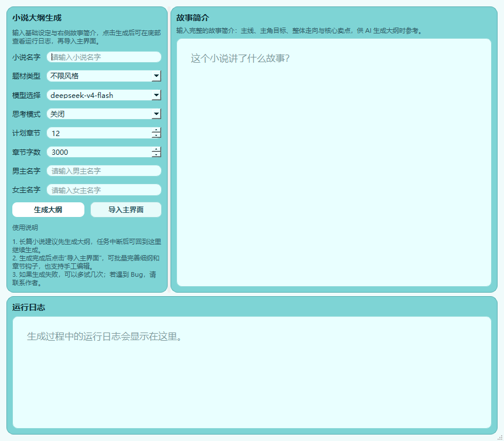
Task: Click the description text 输入基础设定与右侧故事简介
Action: coord(87,37)
